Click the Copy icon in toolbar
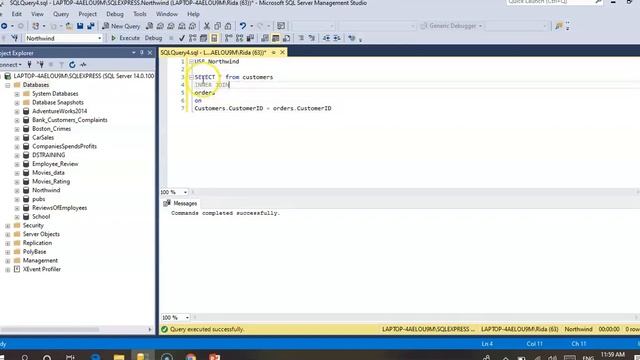Screen dimensions: 640x360 [x=218, y=26]
